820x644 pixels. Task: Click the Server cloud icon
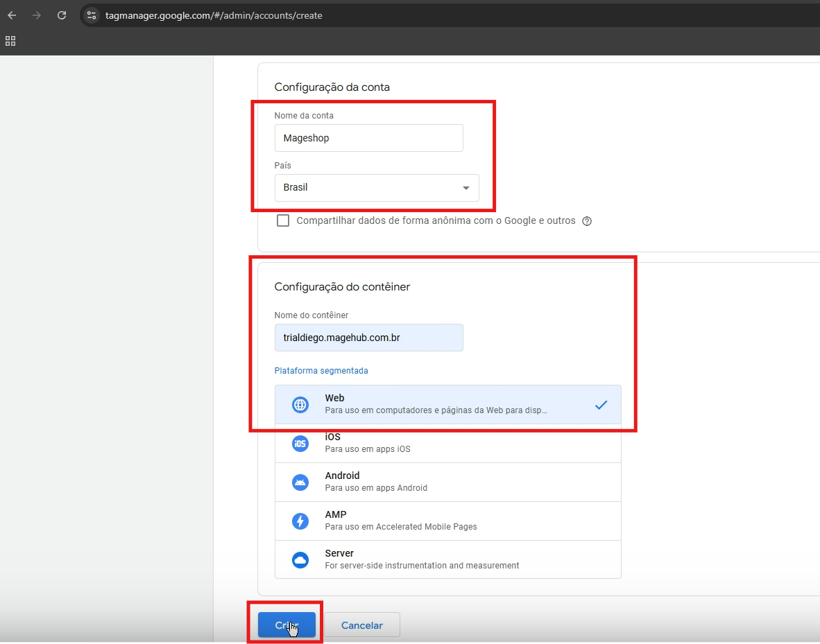300,560
